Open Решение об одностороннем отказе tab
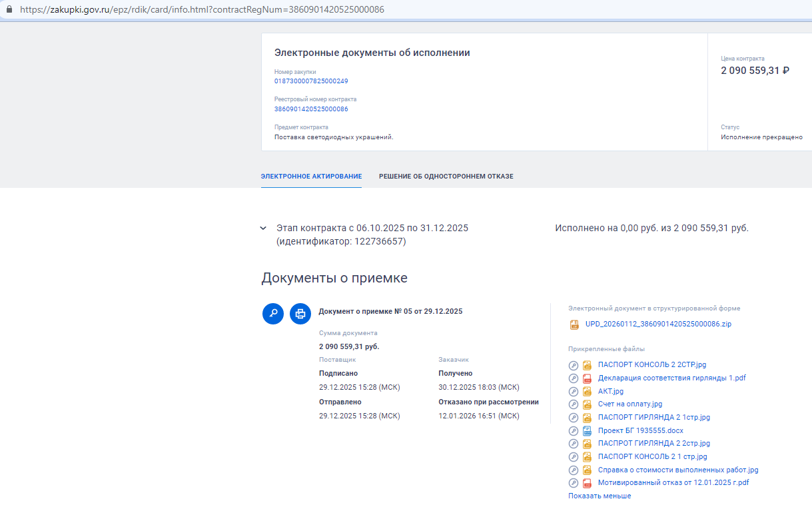The height and width of the screenshot is (507, 812). click(x=446, y=177)
